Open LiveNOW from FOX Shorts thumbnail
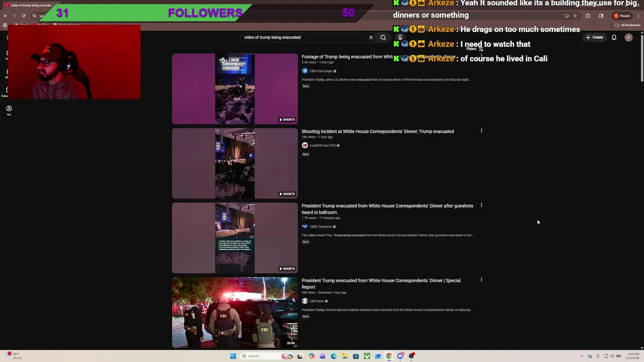 [x=235, y=163]
